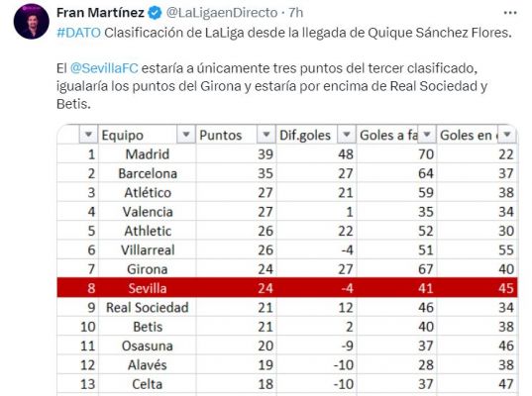
Task: Expand the Puntos column filter dropdown
Action: (x=266, y=135)
